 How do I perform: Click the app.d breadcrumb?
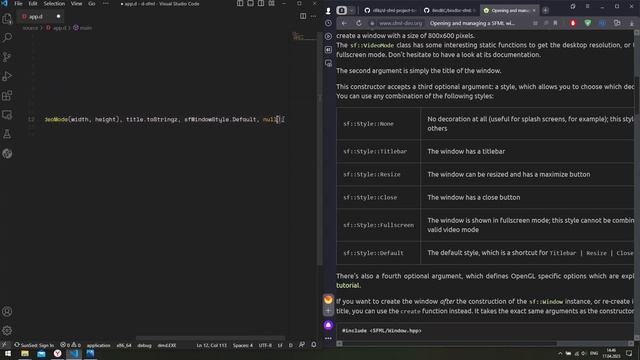[x=57, y=28]
